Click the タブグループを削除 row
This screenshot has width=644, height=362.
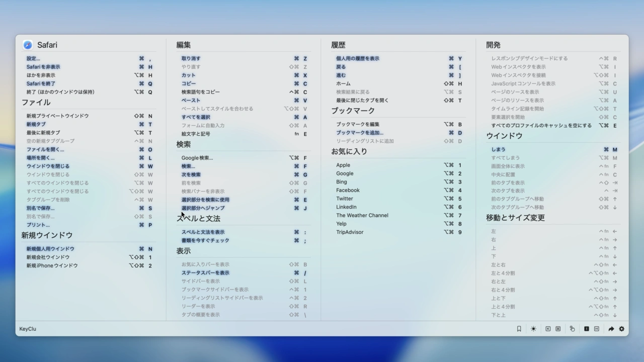tap(90, 200)
